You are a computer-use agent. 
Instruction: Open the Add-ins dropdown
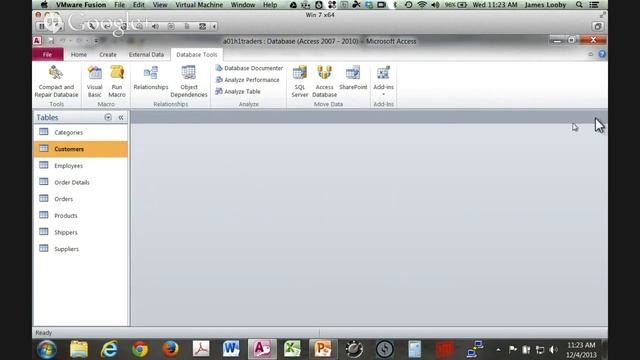click(x=383, y=81)
